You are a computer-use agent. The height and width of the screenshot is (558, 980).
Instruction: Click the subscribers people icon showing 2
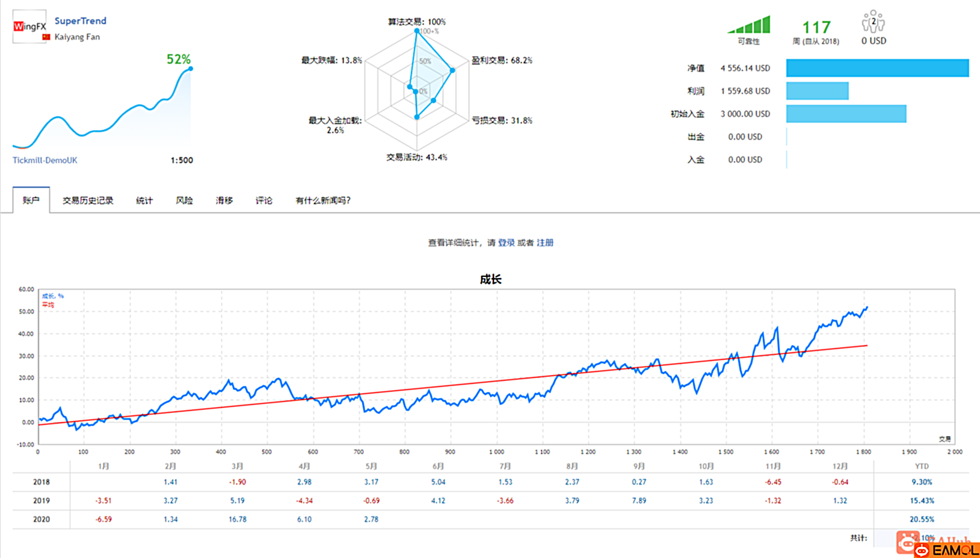coord(872,21)
